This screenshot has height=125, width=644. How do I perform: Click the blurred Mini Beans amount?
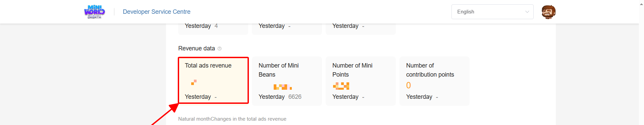tap(282, 87)
